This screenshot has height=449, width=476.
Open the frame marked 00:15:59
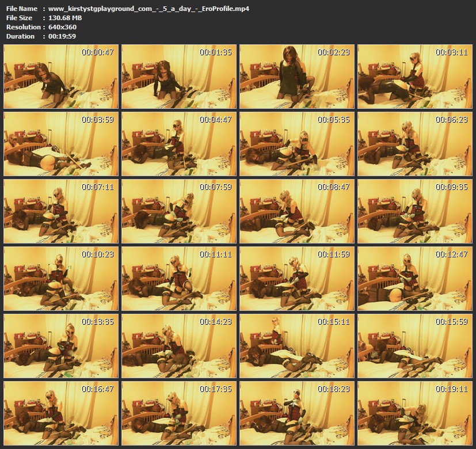pos(415,345)
